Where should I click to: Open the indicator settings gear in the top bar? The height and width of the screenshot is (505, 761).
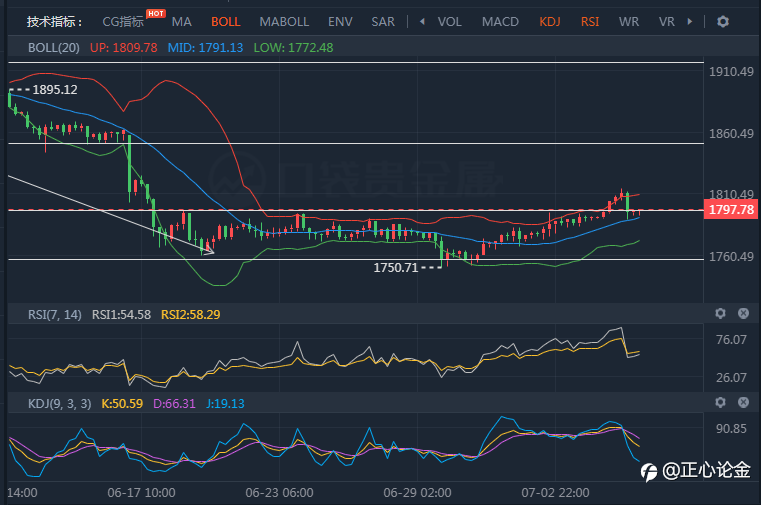pyautogui.click(x=723, y=22)
